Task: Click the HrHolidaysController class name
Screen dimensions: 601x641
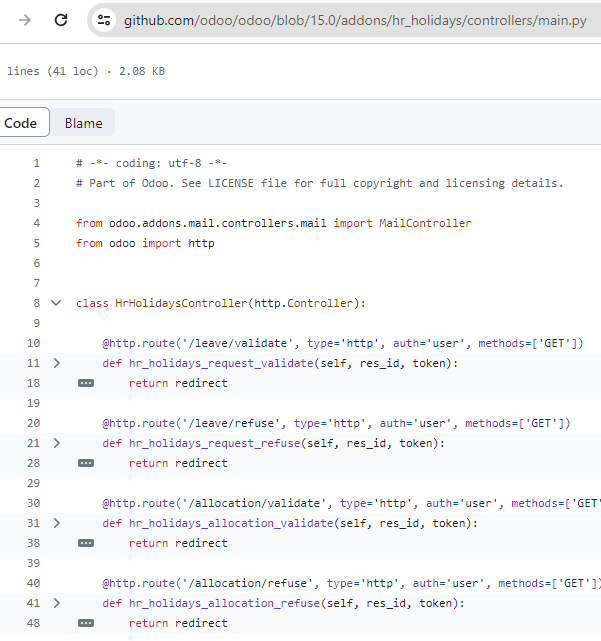Action: [181, 303]
